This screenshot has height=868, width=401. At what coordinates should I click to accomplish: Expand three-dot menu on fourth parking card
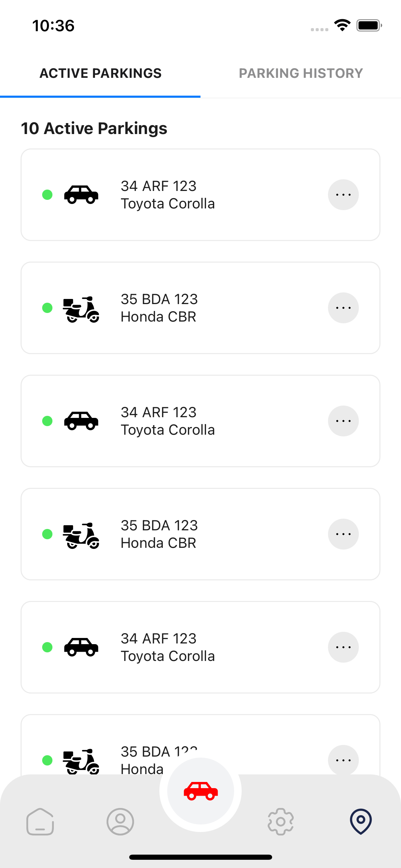tap(343, 534)
